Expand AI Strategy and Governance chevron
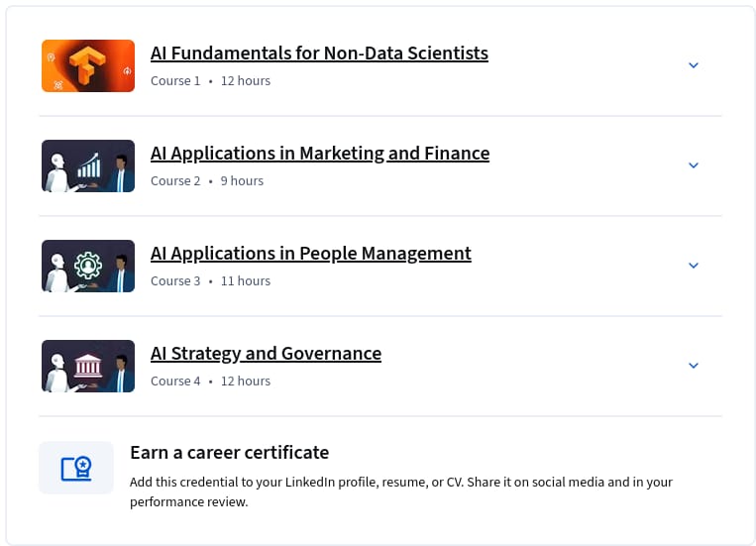The image size is (756, 546). click(694, 366)
